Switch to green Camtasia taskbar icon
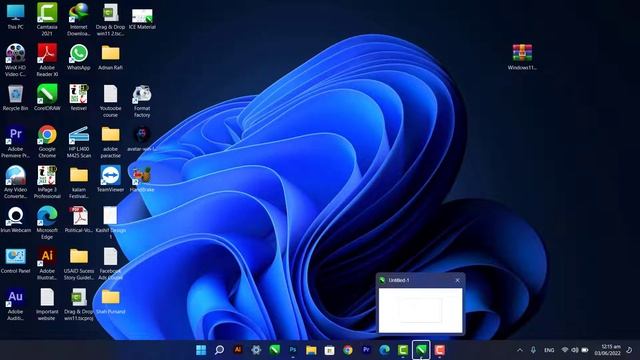 pyautogui.click(x=403, y=350)
